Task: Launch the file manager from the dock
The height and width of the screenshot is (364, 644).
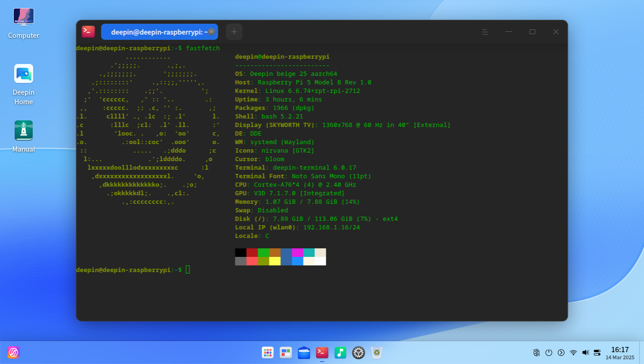Action: click(304, 352)
